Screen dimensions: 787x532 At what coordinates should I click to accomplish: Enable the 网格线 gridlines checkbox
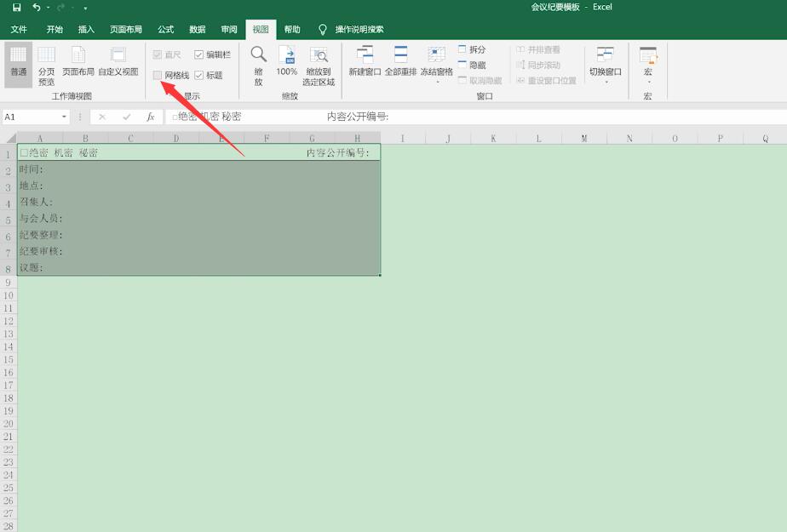click(x=158, y=75)
